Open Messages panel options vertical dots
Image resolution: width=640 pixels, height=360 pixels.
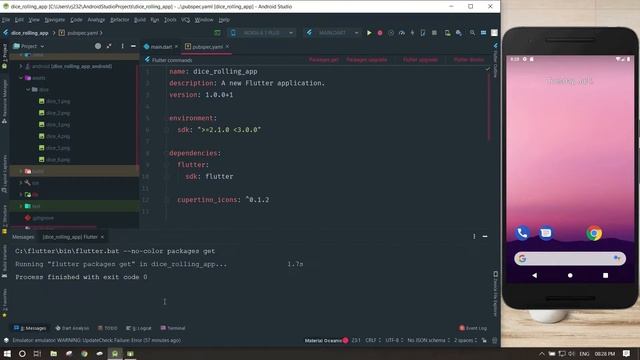[x=474, y=236]
